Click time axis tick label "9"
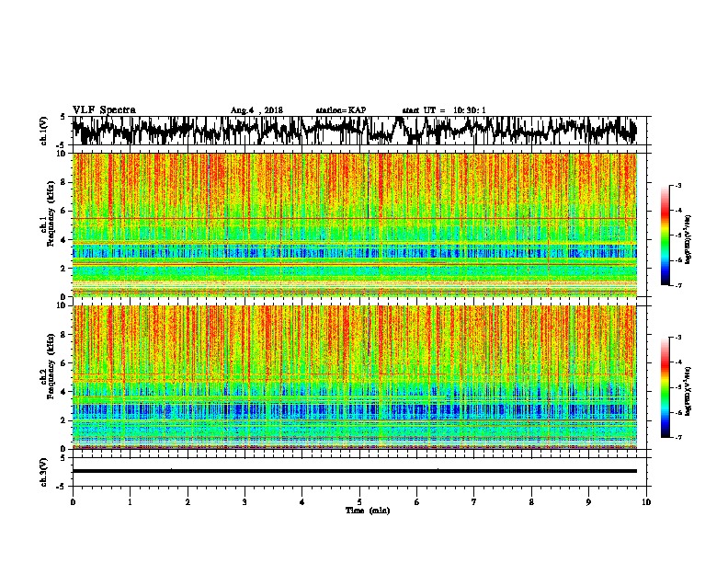This screenshot has height=563, width=728. point(588,502)
